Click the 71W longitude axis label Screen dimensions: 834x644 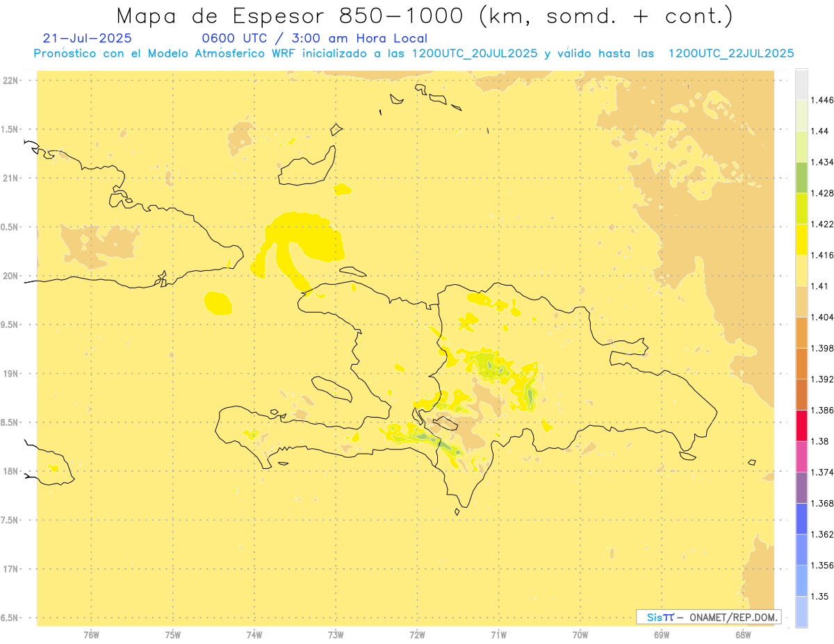coord(498,634)
